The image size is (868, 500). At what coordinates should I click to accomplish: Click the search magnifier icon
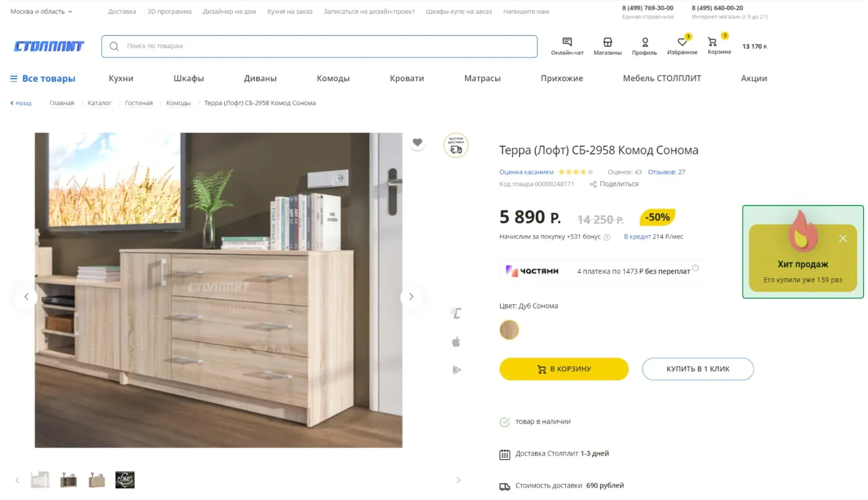(x=114, y=46)
